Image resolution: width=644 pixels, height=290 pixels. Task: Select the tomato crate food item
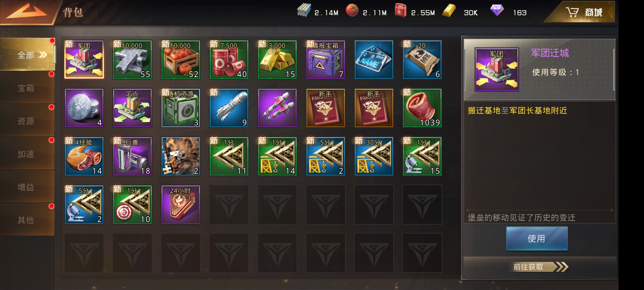point(181,60)
